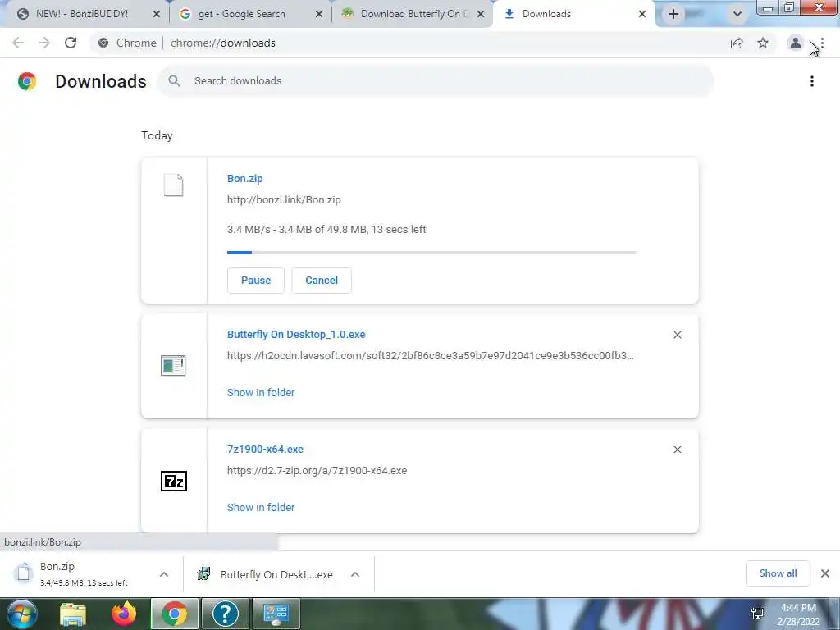
Task: Open the tab search dropdown arrow
Action: point(737,15)
